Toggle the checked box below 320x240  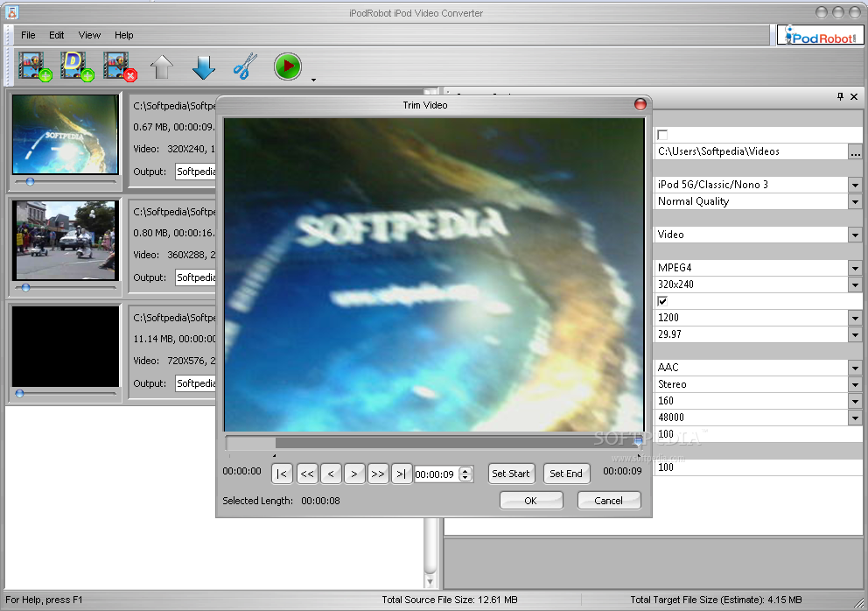point(662,301)
